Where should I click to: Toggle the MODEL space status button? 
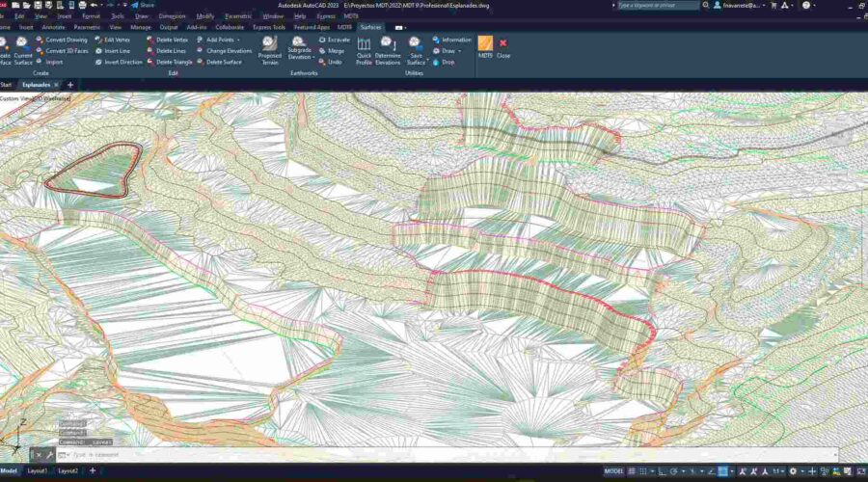click(x=613, y=471)
